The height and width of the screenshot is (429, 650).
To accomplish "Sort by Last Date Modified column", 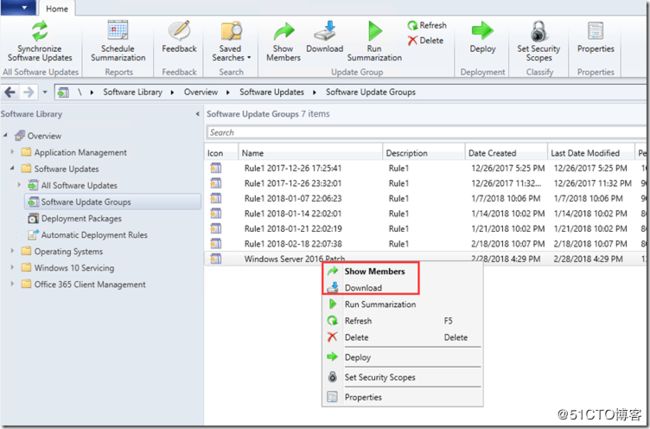I will (x=591, y=153).
